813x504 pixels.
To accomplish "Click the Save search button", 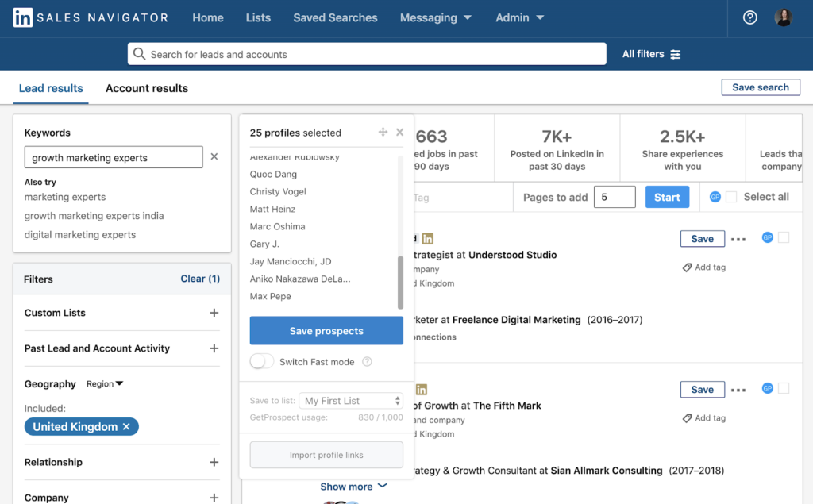I will (761, 87).
